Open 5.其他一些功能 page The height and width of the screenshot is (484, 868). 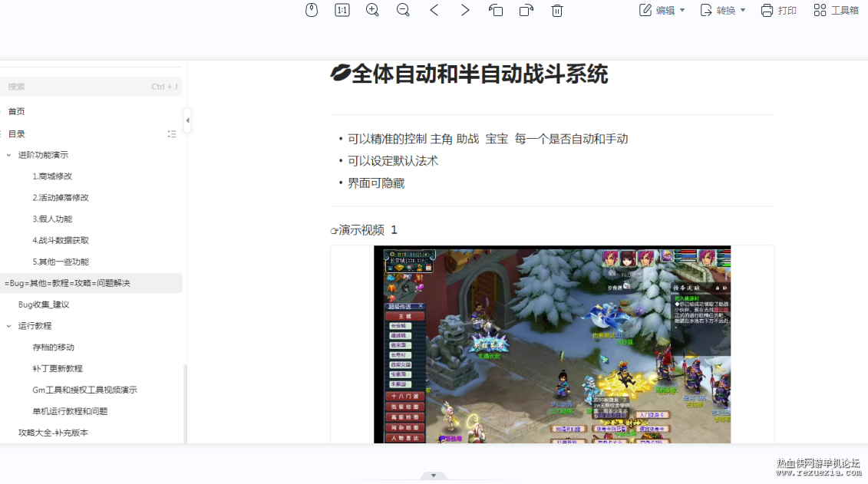click(61, 262)
